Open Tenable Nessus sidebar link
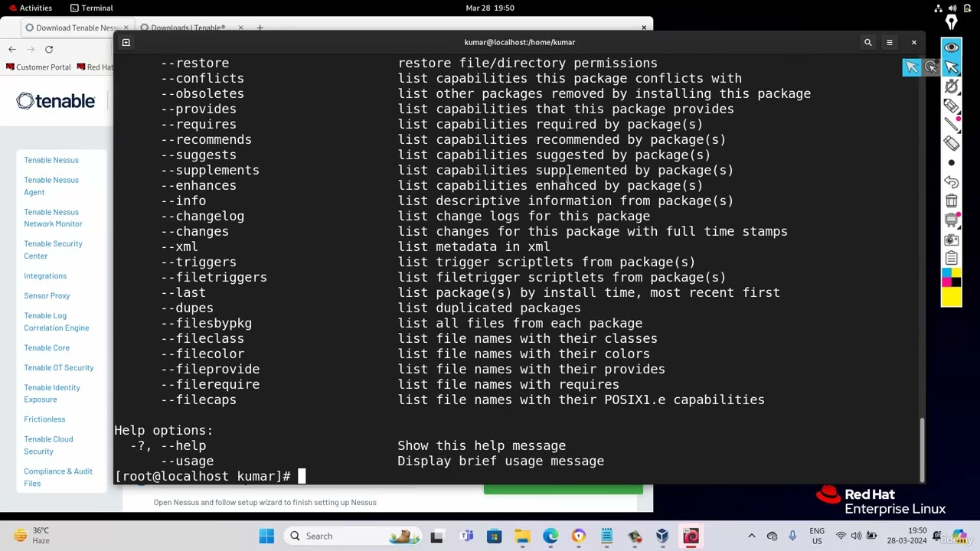Screen dimensions: 980x551 (51, 160)
